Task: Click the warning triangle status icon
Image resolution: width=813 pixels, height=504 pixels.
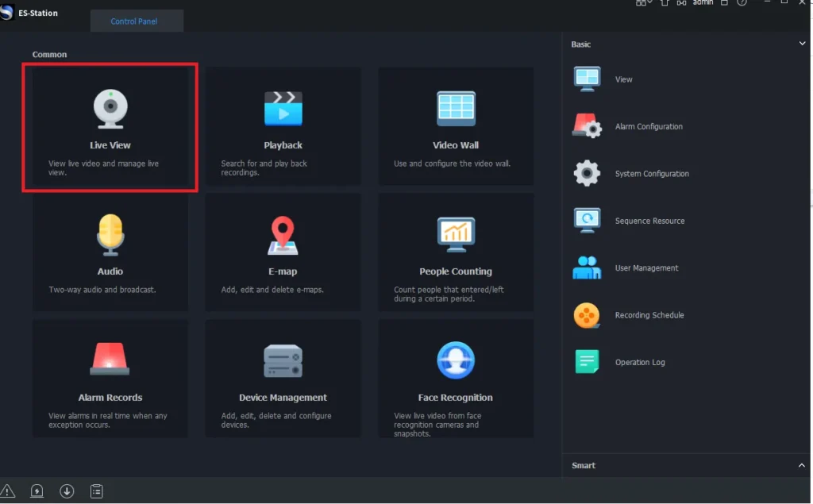Action: [8, 491]
